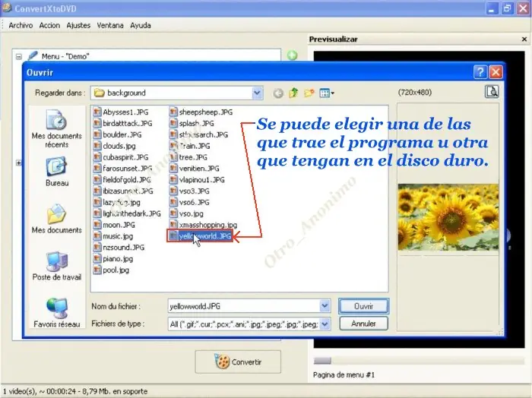Select sheepsheep.JPG file
The width and height of the screenshot is (532, 398).
201,112
